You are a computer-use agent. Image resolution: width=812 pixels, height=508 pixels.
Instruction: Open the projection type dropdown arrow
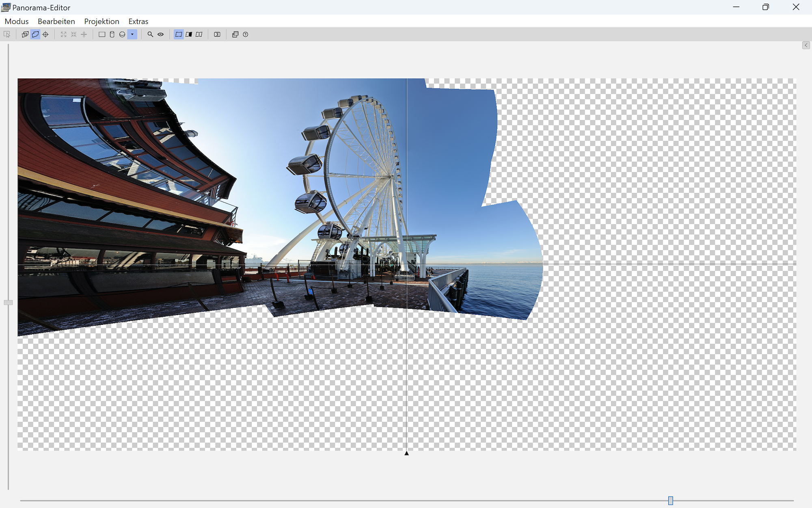tap(132, 35)
